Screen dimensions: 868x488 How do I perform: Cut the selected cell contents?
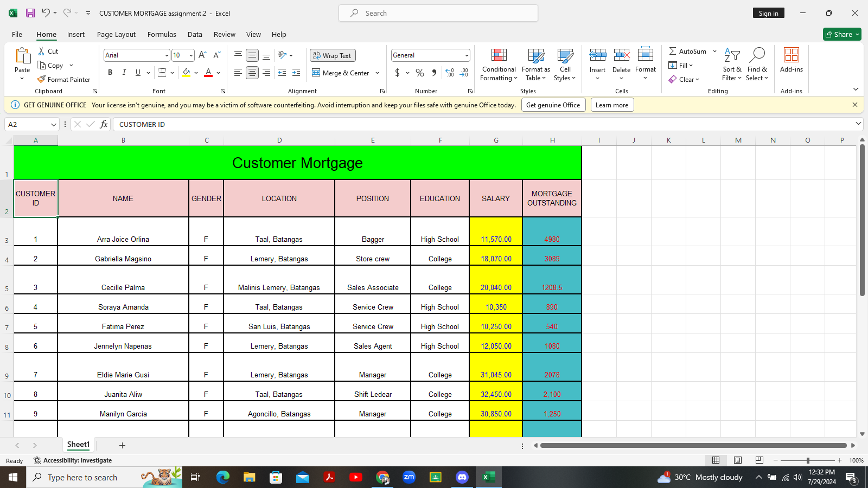click(x=48, y=51)
